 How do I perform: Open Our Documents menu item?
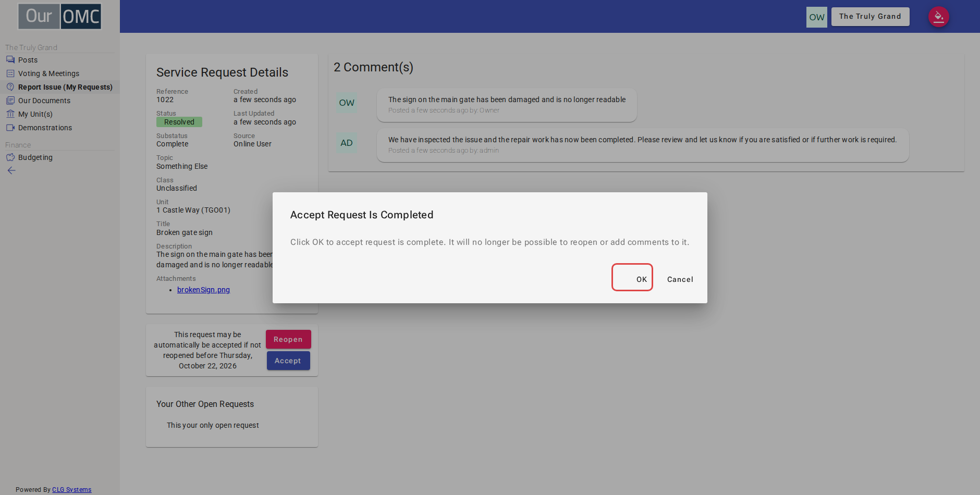60,101
